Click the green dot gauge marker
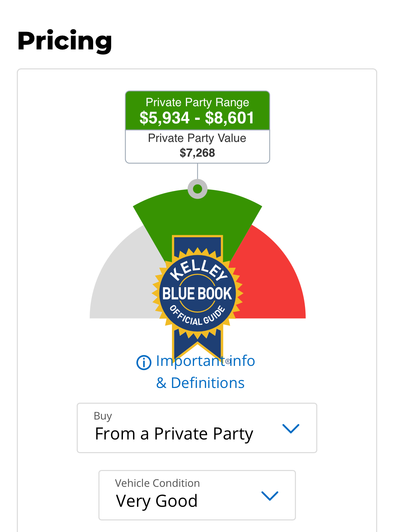The height and width of the screenshot is (532, 394). 198,189
